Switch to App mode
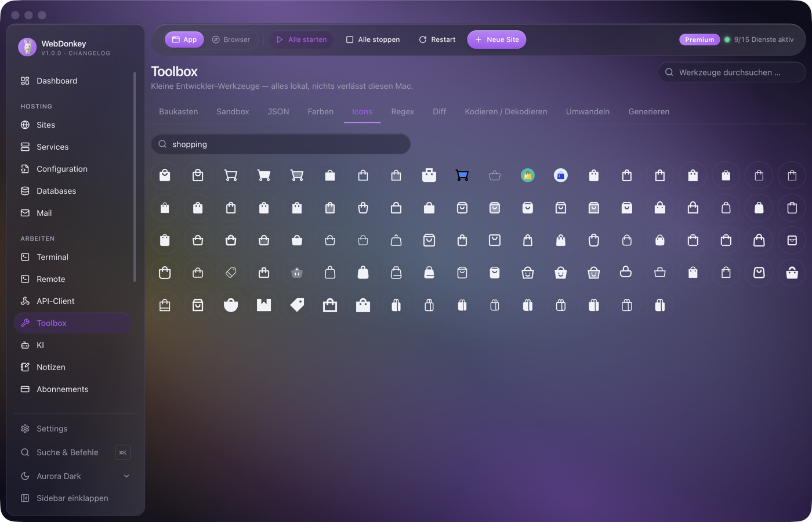 [184, 39]
